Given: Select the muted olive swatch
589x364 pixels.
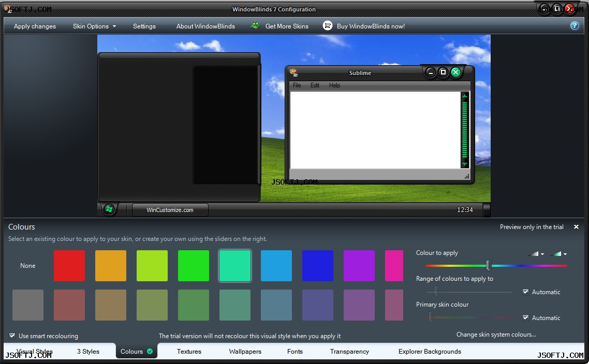Looking at the screenshot, I should pos(152,305).
